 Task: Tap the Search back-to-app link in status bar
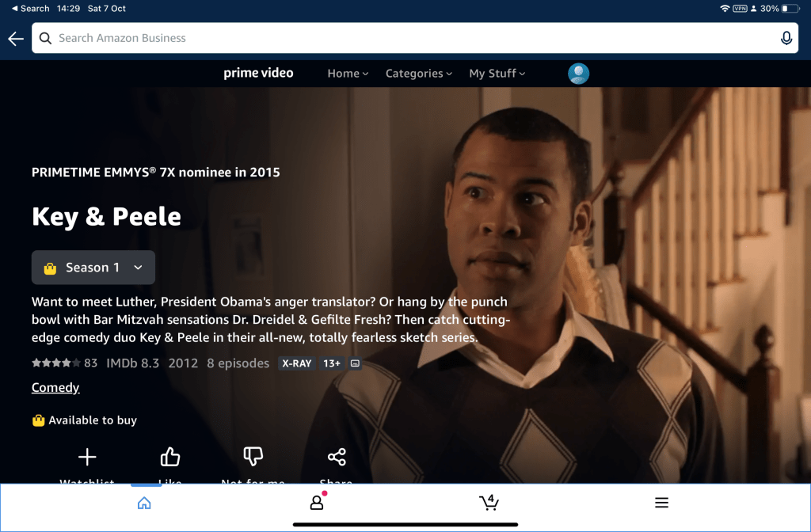[31, 8]
